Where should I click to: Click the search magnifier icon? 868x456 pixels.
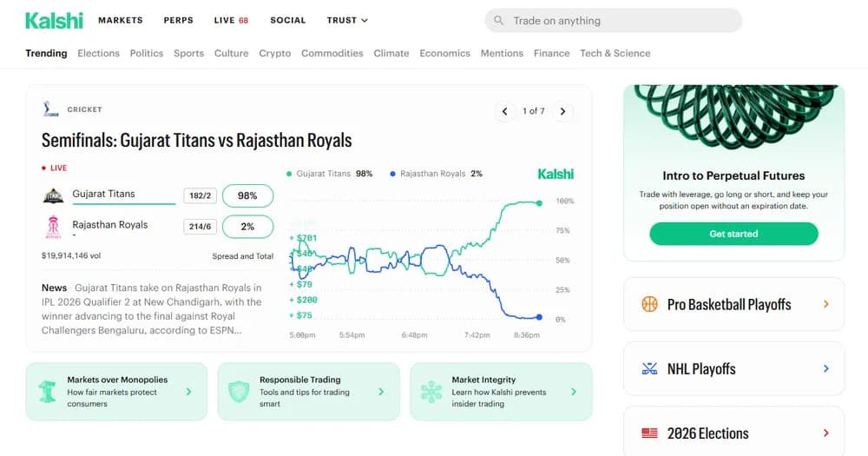click(x=499, y=21)
